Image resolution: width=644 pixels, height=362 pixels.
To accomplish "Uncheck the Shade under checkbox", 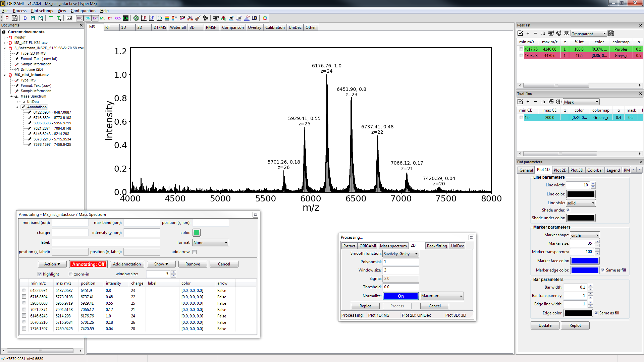I will point(568,210).
